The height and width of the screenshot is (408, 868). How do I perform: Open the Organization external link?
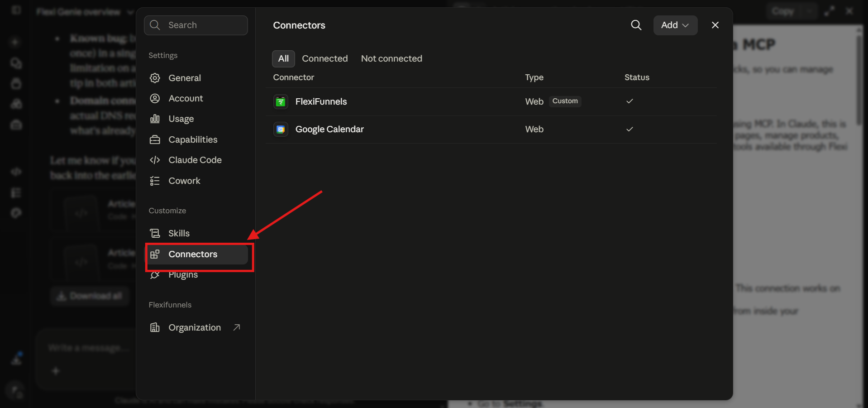(x=196, y=327)
